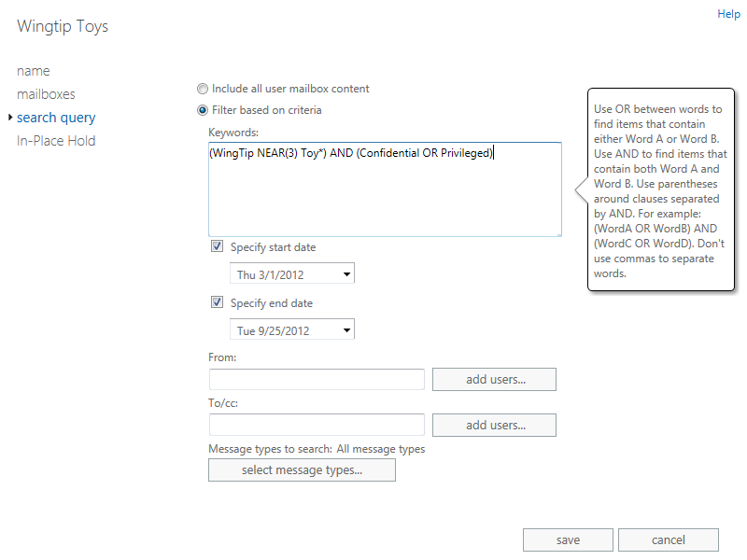Click the keyword help tooltip text

coord(660,191)
